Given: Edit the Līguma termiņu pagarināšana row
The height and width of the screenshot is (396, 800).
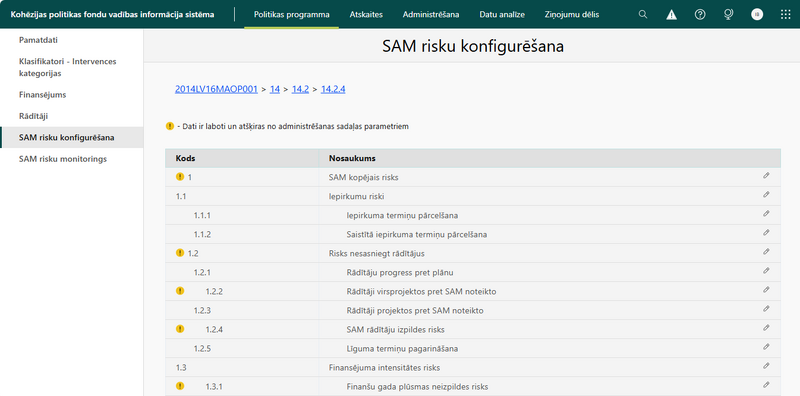Looking at the screenshot, I should (766, 347).
